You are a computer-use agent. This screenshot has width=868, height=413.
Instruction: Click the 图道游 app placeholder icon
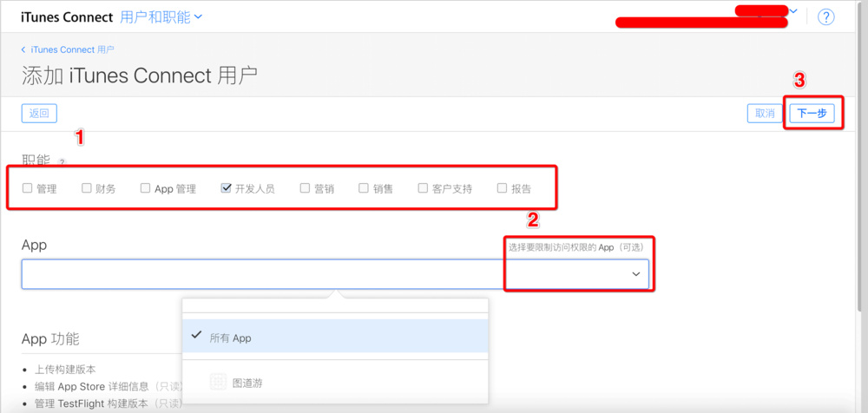218,382
